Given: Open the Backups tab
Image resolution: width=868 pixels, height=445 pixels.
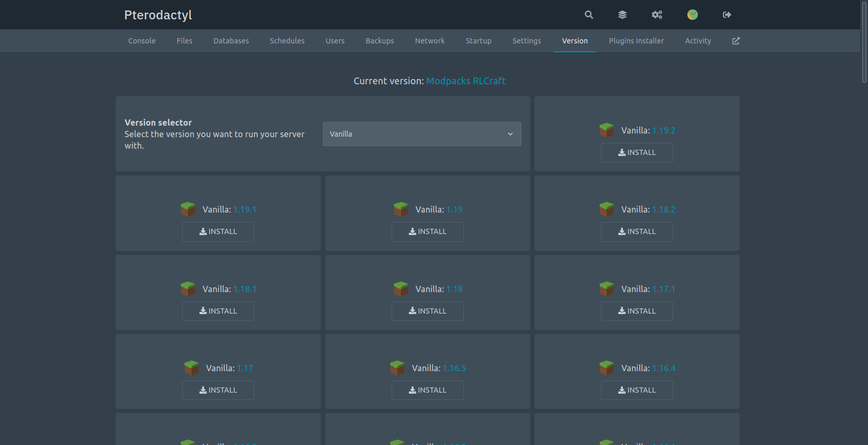Looking at the screenshot, I should pyautogui.click(x=380, y=41).
